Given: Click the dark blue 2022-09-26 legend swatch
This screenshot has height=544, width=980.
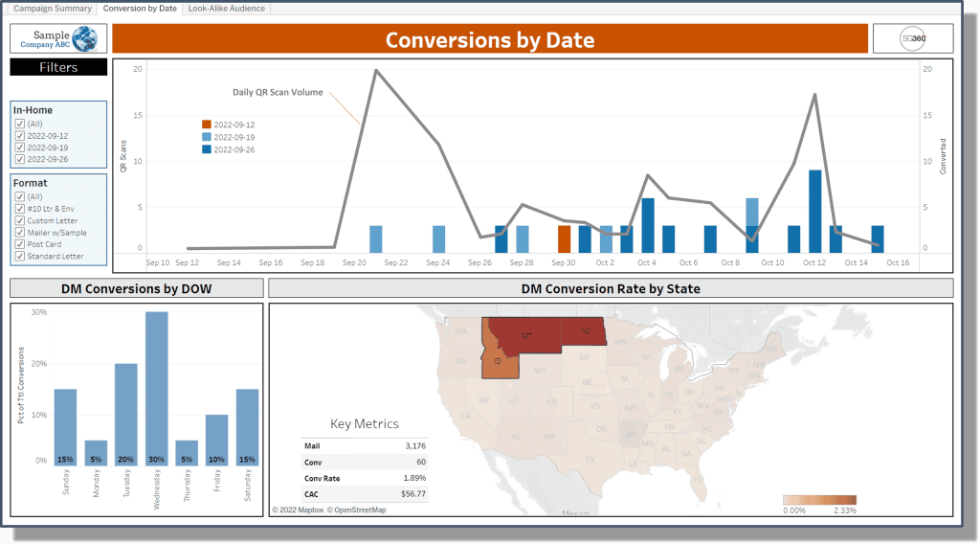Looking at the screenshot, I should (207, 149).
